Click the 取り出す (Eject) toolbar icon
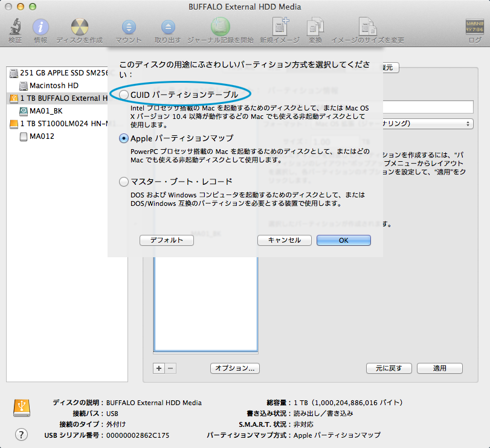 coord(167,27)
